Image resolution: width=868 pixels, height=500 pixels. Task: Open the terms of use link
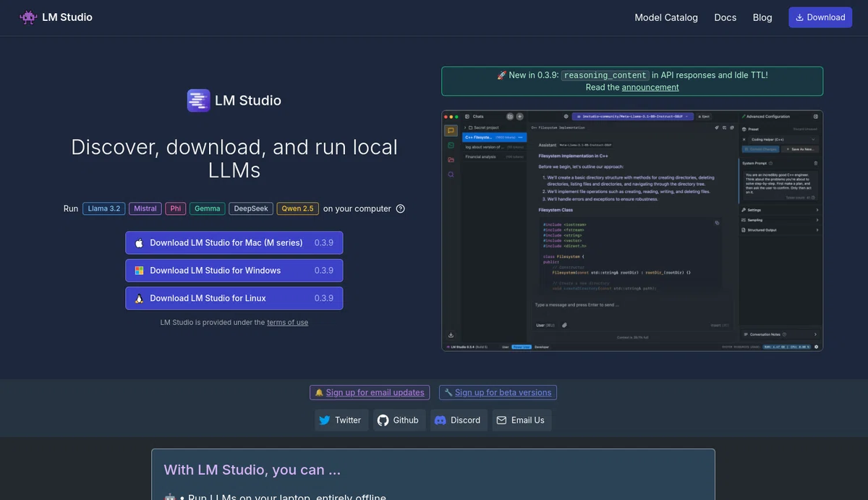287,323
